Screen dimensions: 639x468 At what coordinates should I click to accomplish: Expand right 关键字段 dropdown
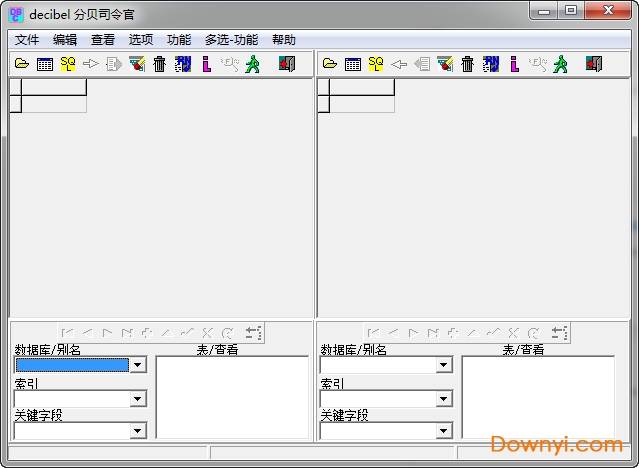[x=444, y=430]
